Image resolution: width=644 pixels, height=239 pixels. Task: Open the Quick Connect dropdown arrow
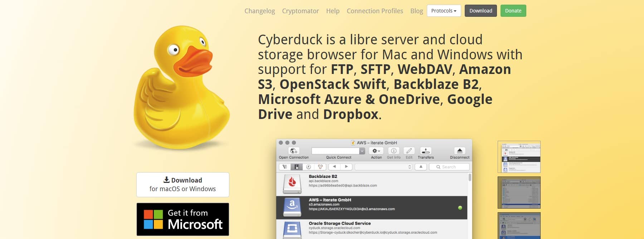(362, 151)
